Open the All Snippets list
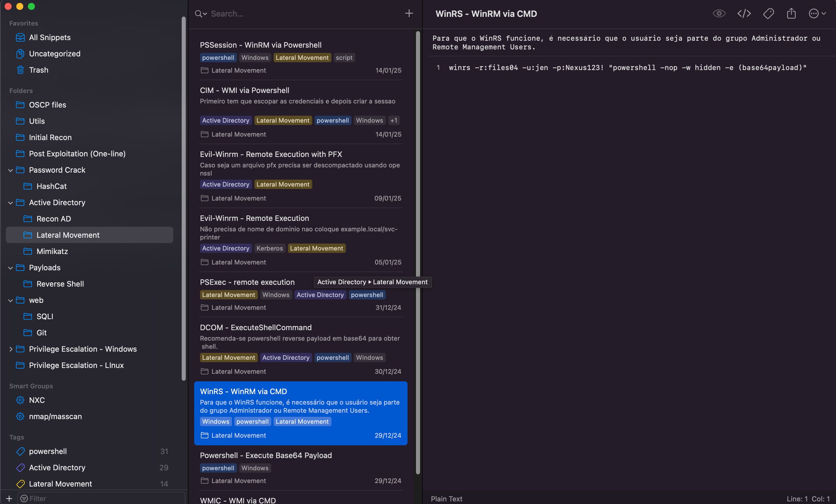836x504 pixels. (x=49, y=37)
